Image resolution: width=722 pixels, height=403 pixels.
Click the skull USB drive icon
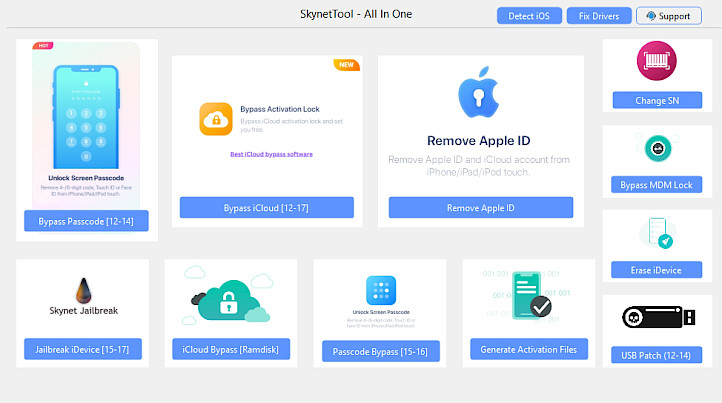(658, 317)
